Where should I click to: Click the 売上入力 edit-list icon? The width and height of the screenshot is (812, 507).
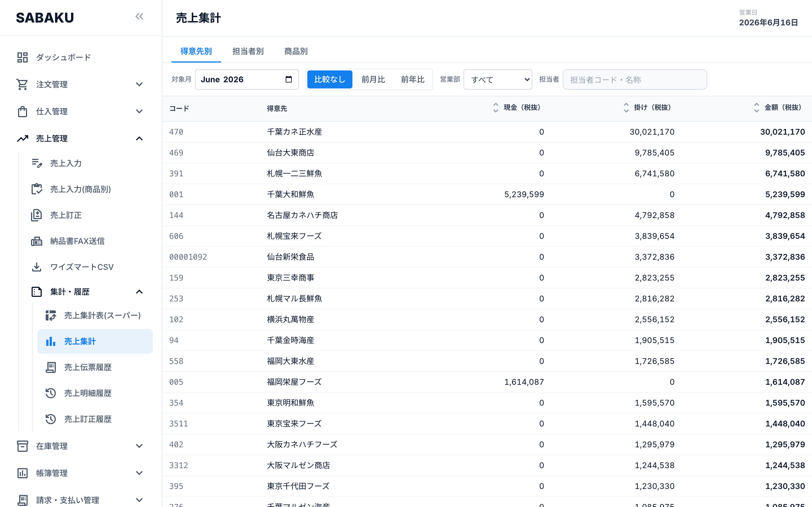coord(37,163)
